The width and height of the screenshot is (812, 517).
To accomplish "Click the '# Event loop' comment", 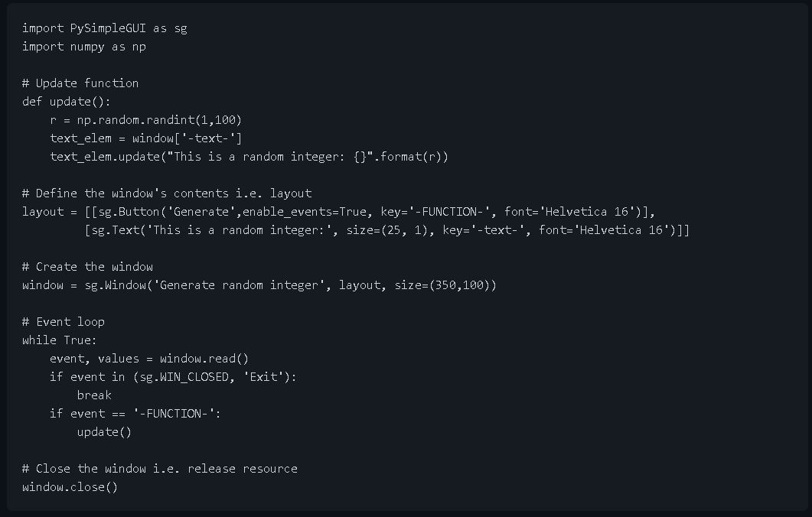I will click(64, 322).
